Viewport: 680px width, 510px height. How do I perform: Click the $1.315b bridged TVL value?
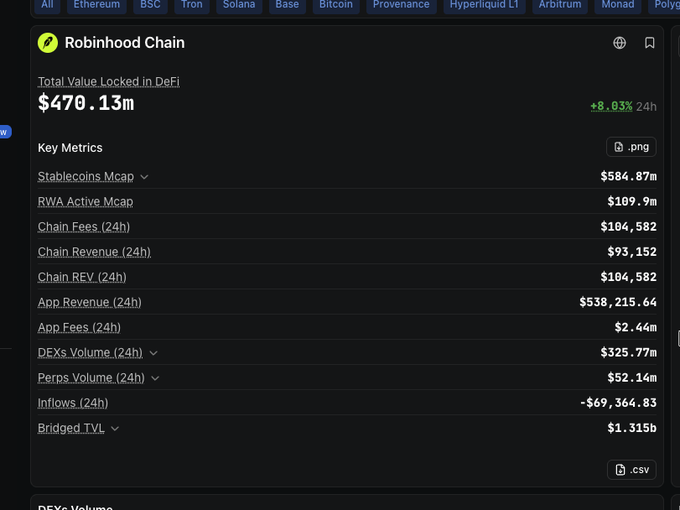tap(632, 428)
